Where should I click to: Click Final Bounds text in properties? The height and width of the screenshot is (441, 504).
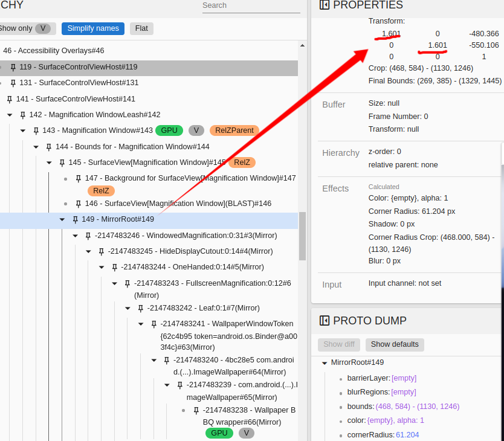[435, 81]
